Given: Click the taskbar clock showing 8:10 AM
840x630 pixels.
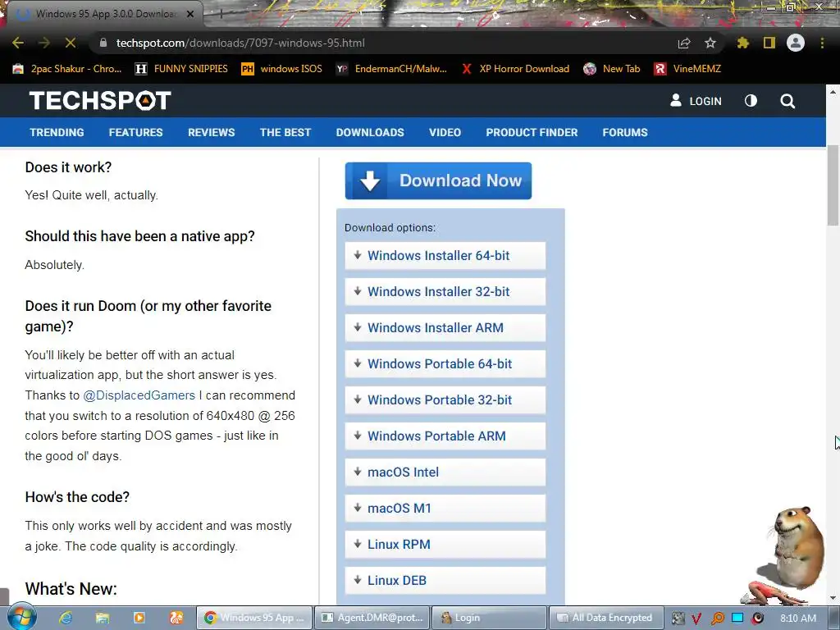Looking at the screenshot, I should tap(797, 619).
